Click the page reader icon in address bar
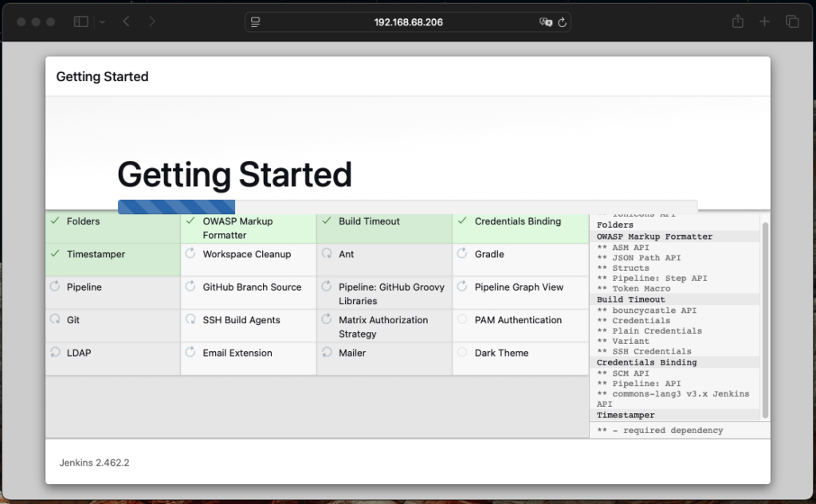This screenshot has width=816, height=504. (255, 21)
